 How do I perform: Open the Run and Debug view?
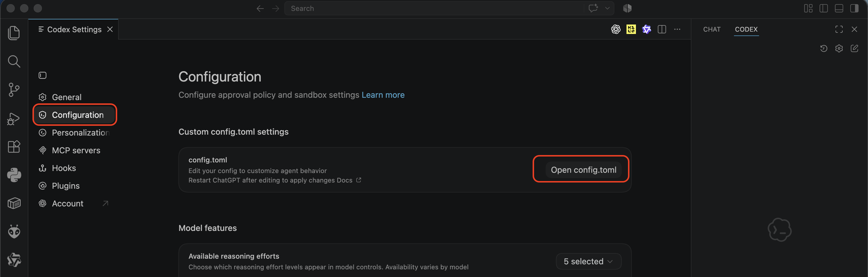click(x=14, y=119)
